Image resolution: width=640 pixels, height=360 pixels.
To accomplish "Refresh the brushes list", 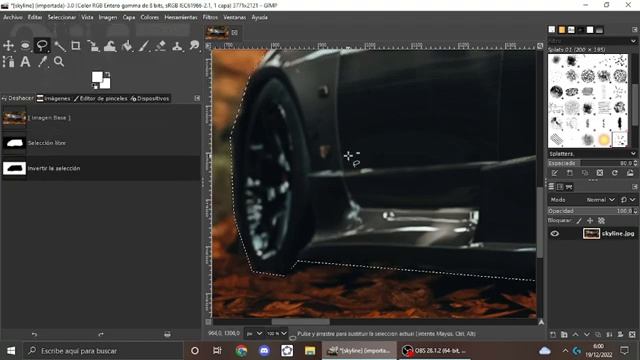I will tap(615, 173).
